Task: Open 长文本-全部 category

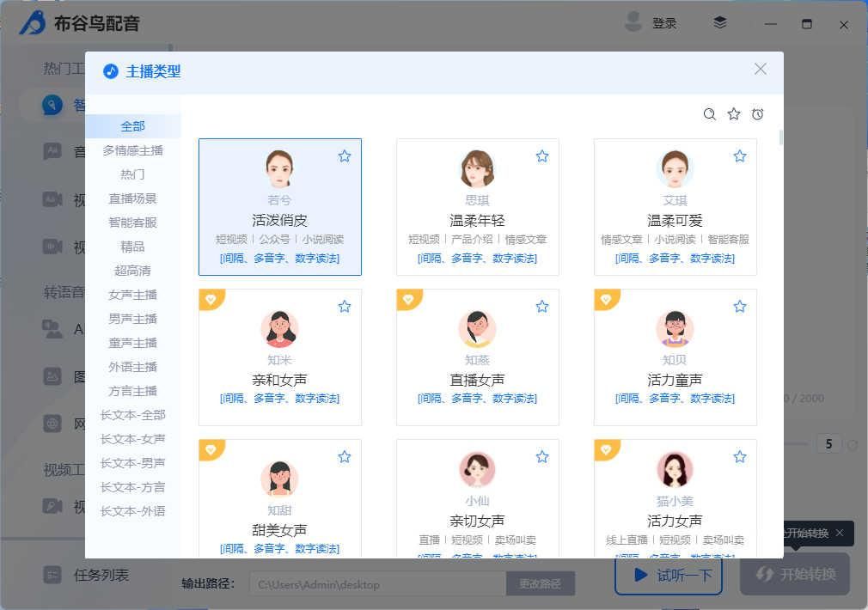Action: pos(133,415)
